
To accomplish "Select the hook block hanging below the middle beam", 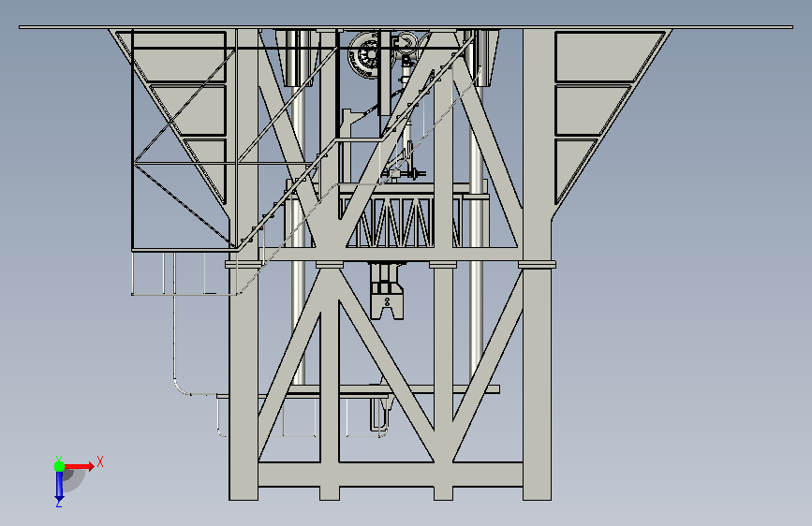I will pyautogui.click(x=387, y=291).
